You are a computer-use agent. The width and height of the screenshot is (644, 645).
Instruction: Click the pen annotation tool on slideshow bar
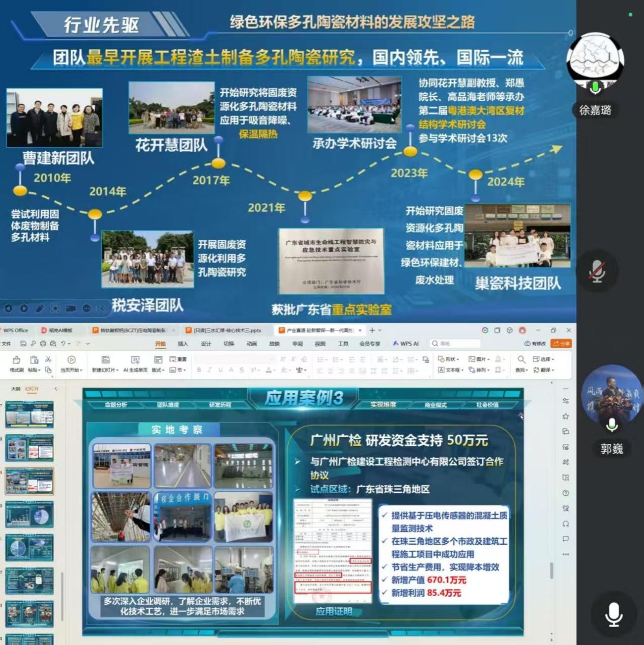(x=40, y=309)
